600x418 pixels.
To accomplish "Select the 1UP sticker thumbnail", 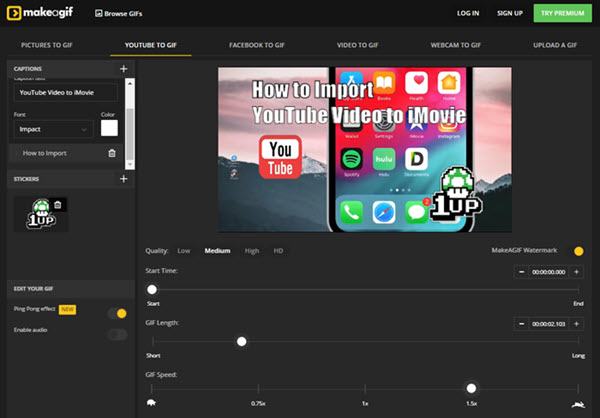I will click(41, 214).
